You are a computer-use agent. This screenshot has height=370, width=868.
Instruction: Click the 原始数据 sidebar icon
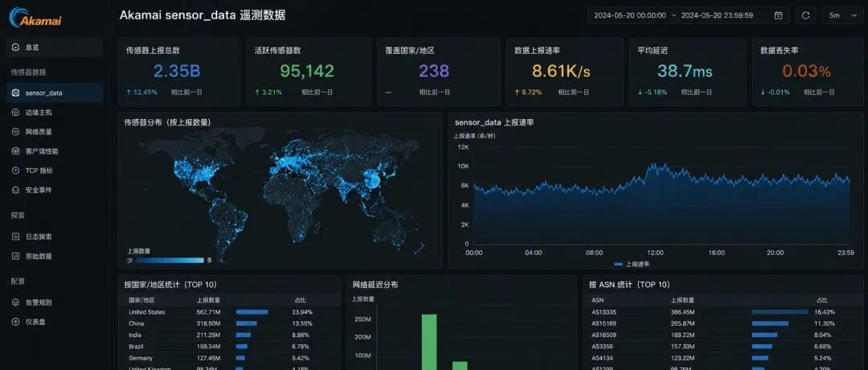tap(15, 257)
